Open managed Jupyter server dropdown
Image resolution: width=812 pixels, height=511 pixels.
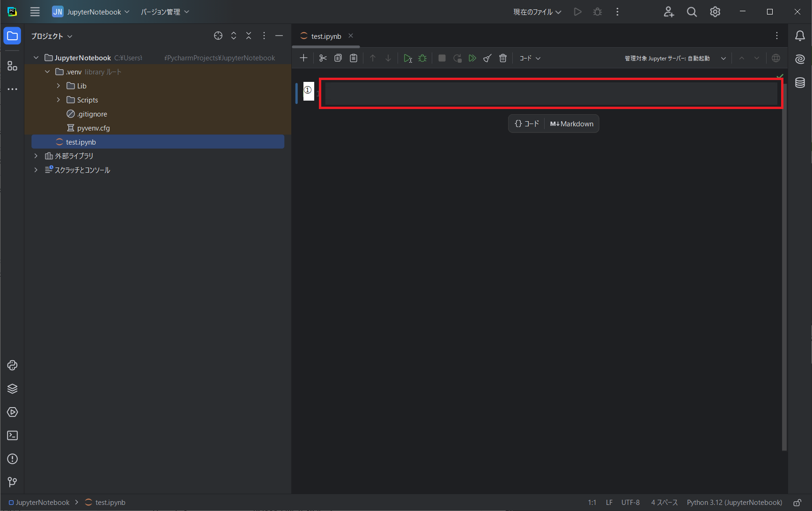675,58
